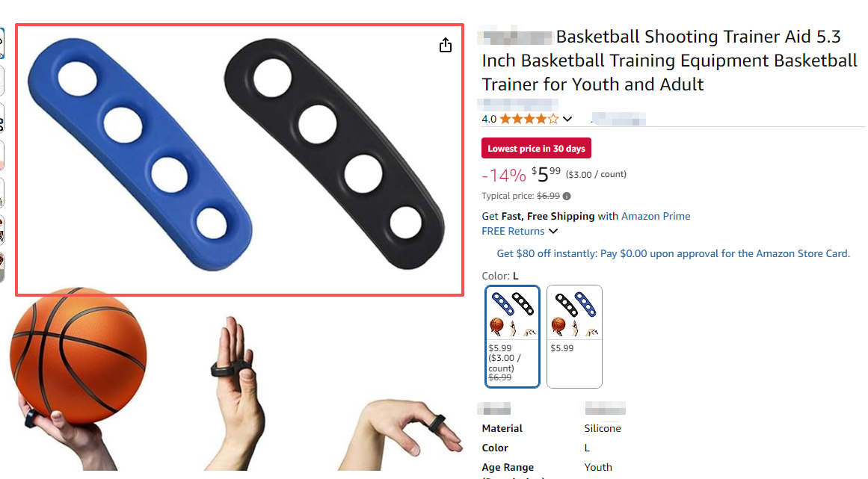Open the basketball and hand demonstration image

[236, 382]
